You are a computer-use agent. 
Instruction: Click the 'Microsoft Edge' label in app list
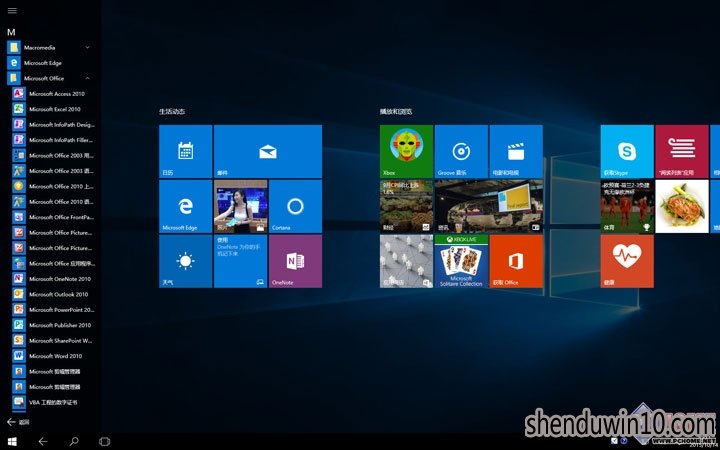[43, 63]
